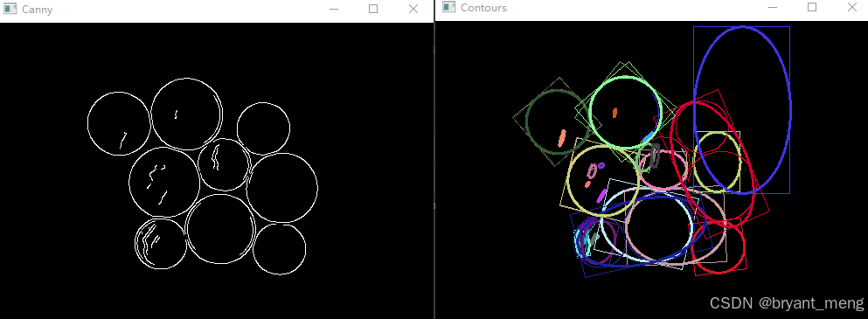This screenshot has width=868, height=319.
Task: Close the Contours window
Action: tap(852, 7)
